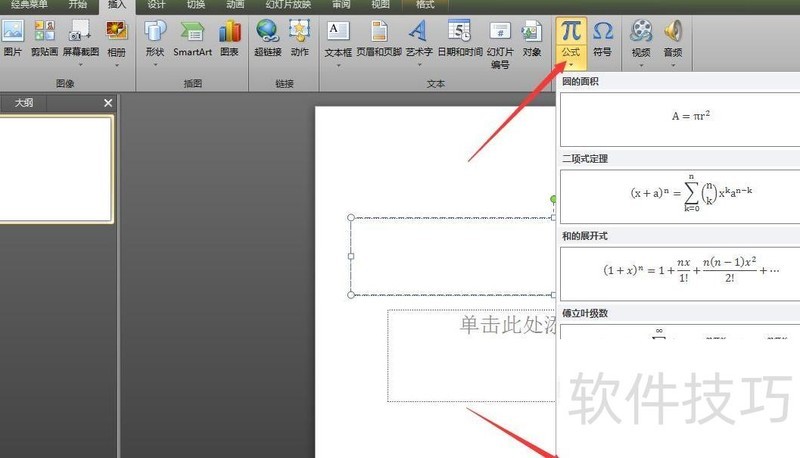
Task: Click the 公式 equation pi icon
Action: click(571, 31)
